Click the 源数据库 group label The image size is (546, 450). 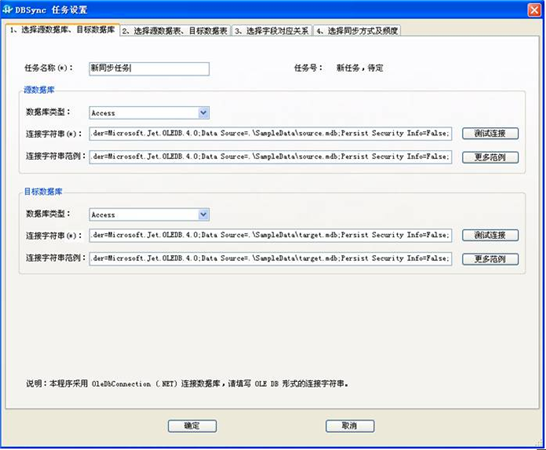click(x=39, y=90)
